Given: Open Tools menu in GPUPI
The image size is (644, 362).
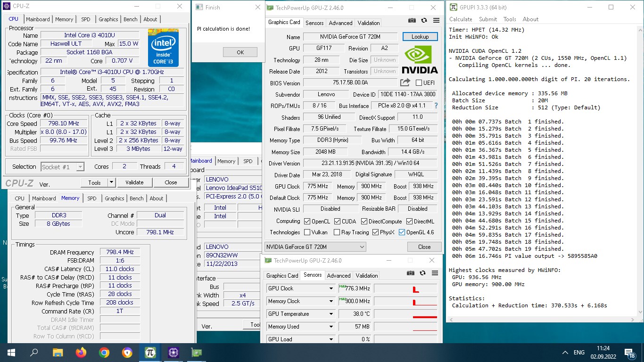Looking at the screenshot, I should [x=510, y=19].
